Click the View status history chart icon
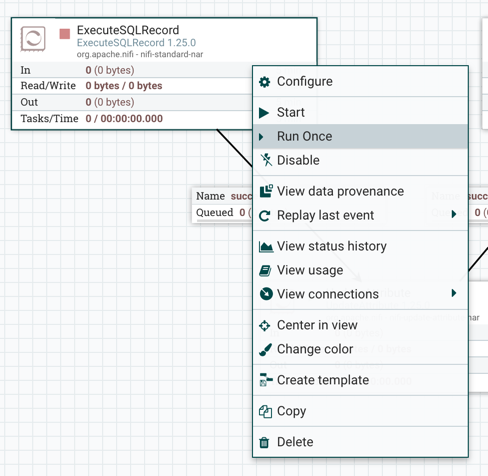The width and height of the screenshot is (488, 476). coord(266,247)
